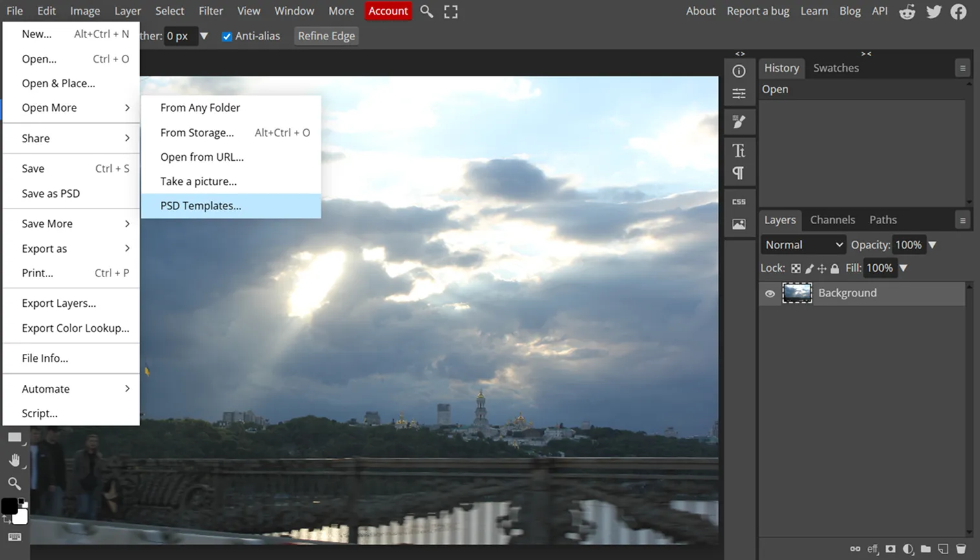Open the image Layer Comps panel icon
This screenshot has width=980, height=560.
pyautogui.click(x=739, y=224)
